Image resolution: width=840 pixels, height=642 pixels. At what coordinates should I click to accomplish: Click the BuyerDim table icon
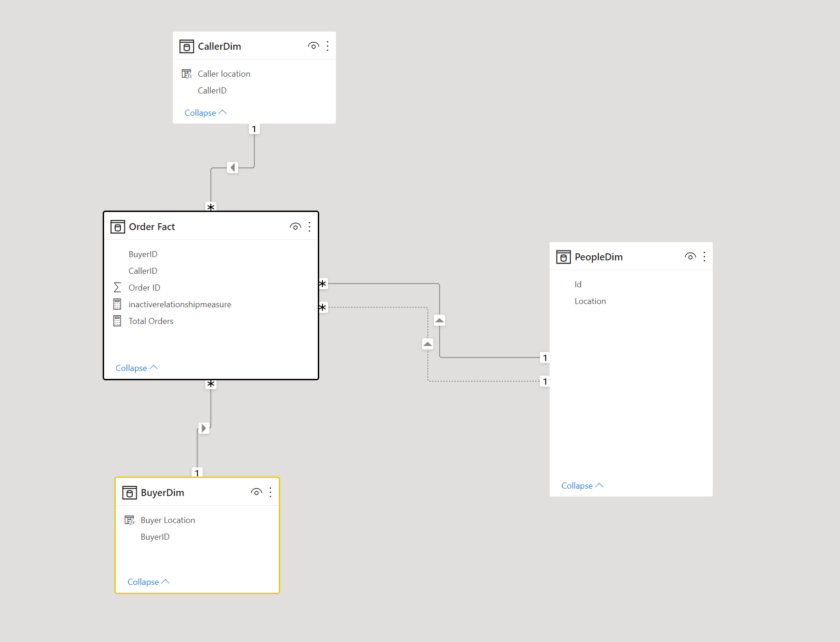pyautogui.click(x=129, y=493)
